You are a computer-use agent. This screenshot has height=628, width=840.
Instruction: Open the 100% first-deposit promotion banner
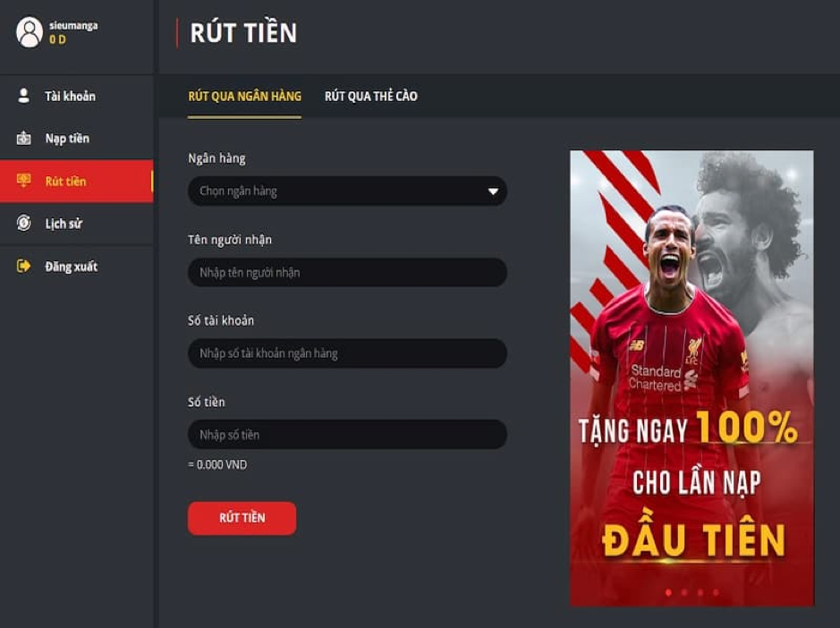coord(692,378)
